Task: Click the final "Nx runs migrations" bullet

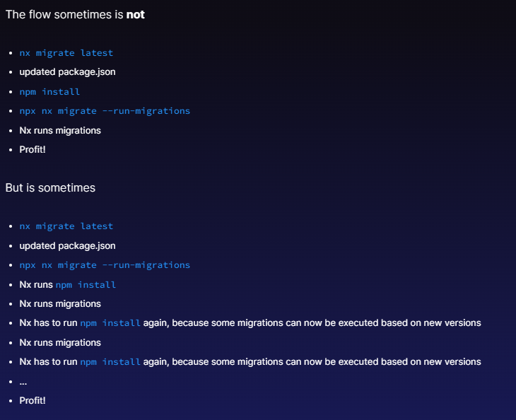Action: tap(60, 342)
